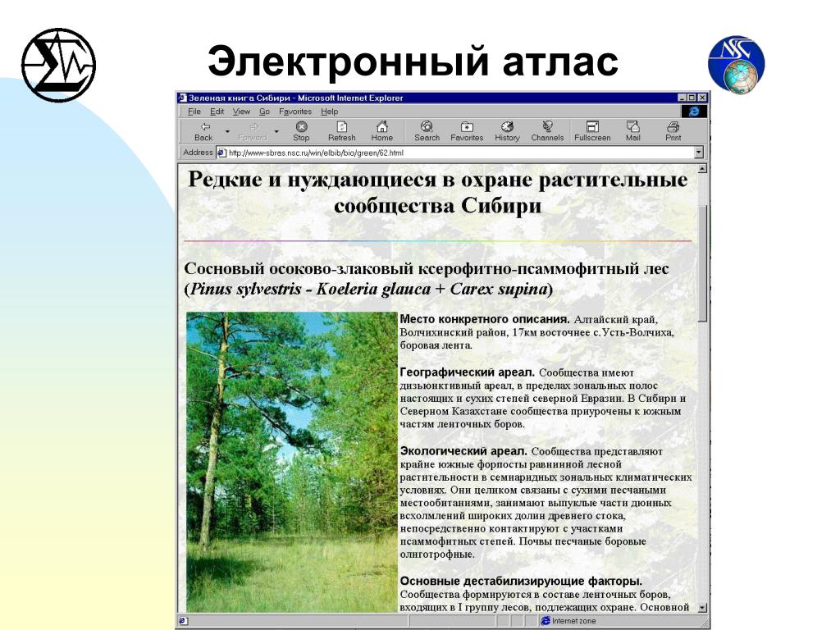
Task: Click the status bar page icon
Action: [x=183, y=621]
